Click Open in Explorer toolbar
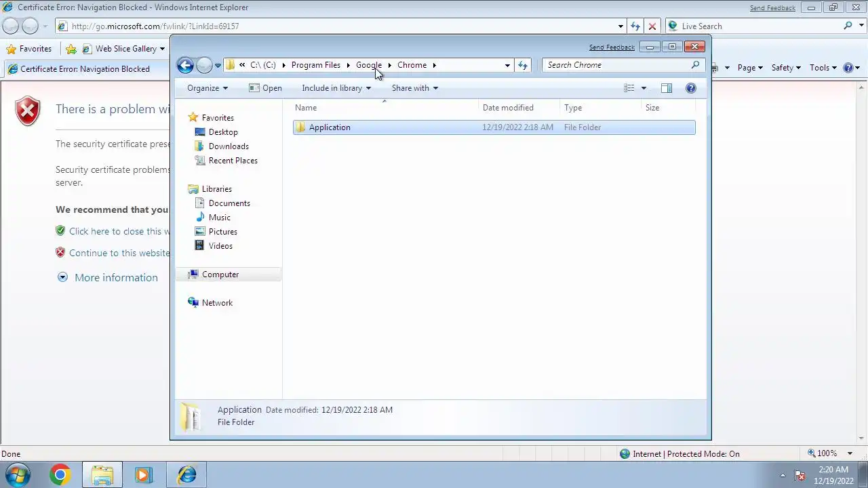Viewport: 868px width, 488px height. pos(265,88)
